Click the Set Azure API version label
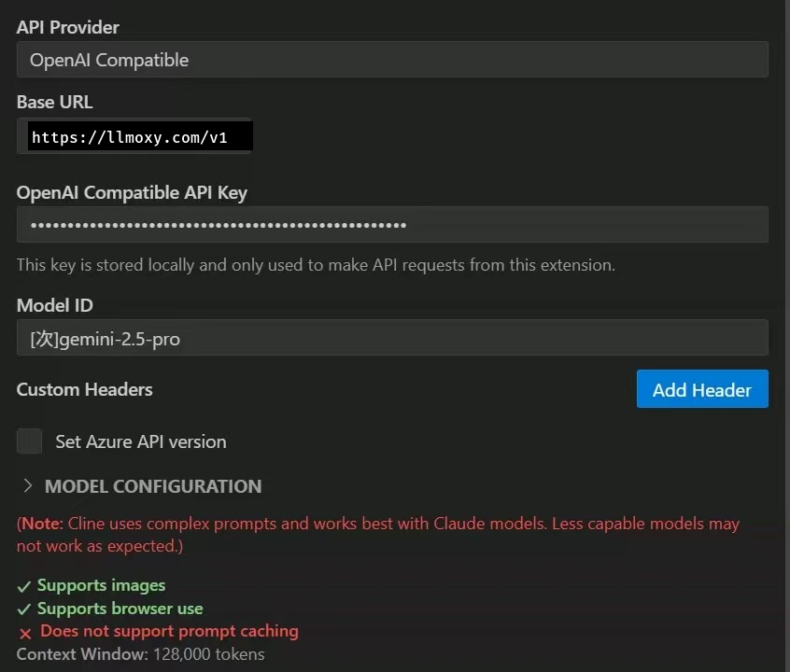790x672 pixels. tap(140, 441)
